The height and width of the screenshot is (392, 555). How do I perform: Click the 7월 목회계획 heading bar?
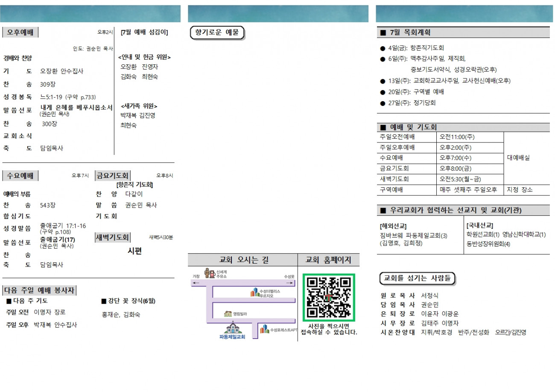463,32
